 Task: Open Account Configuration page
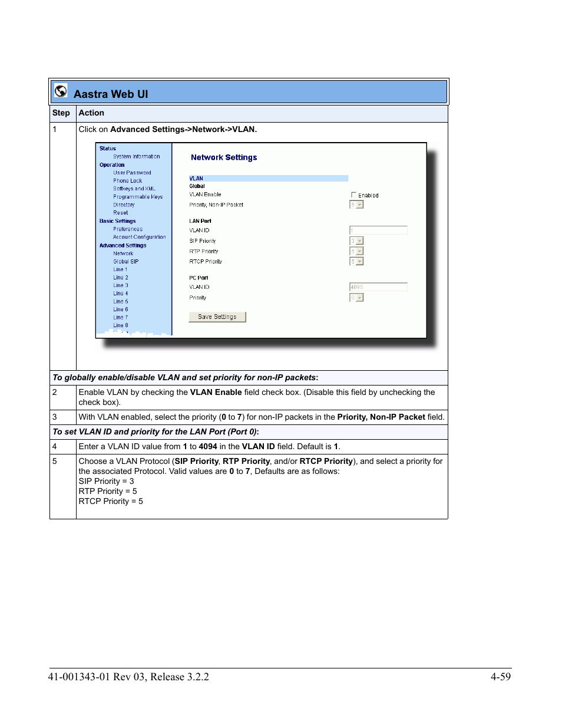click(x=140, y=237)
